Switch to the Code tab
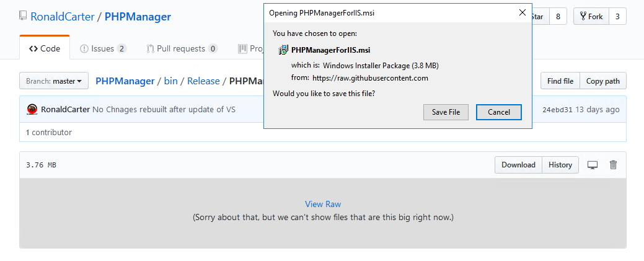This screenshot has width=644, height=261. pyautogui.click(x=45, y=48)
